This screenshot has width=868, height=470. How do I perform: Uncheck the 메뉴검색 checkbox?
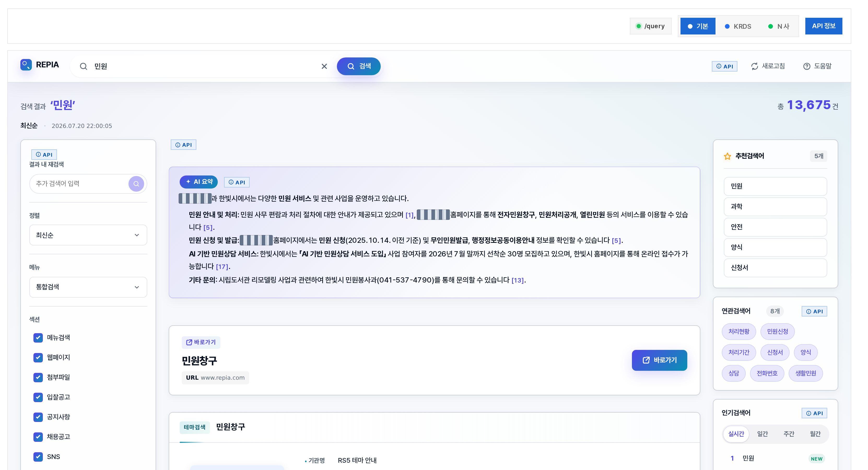[38, 338]
